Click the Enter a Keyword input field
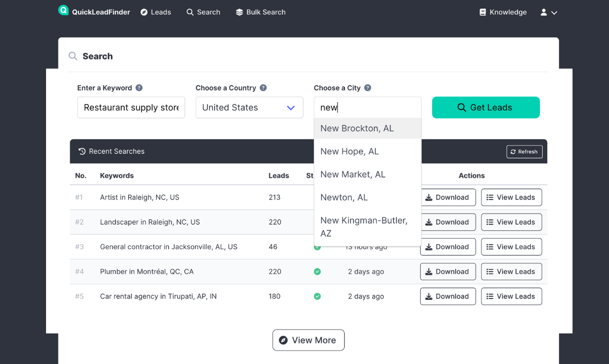The image size is (609, 364). 131,108
